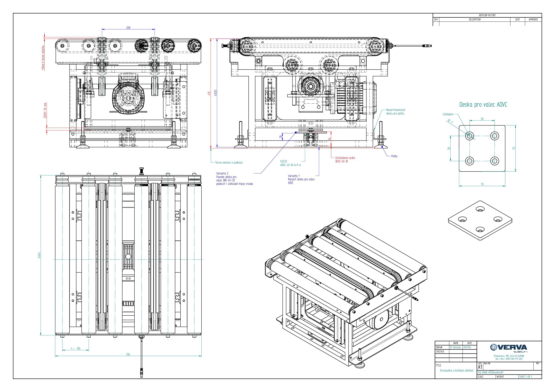Screen dimensions: 555x392
Task: Select the title 'Krizovatka s kratkym zdvihem'
Action: click(x=457, y=371)
